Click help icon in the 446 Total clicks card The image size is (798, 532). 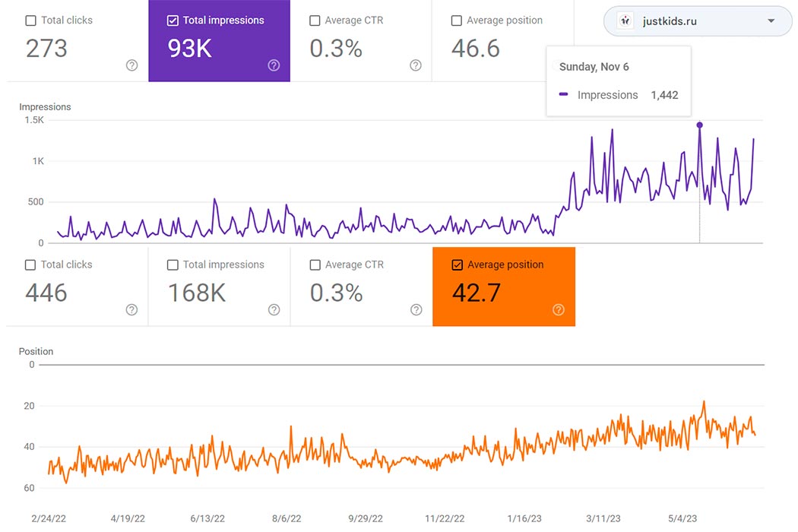coord(131,309)
